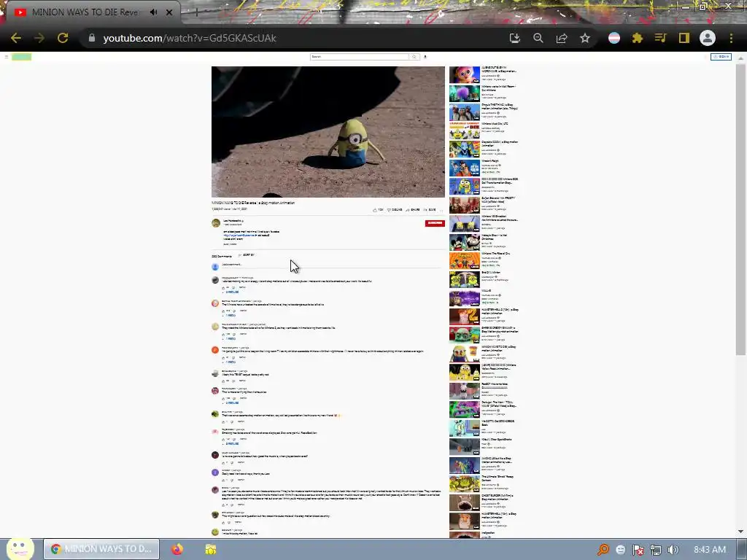
Task: Share this page from the address bar
Action: point(562,38)
